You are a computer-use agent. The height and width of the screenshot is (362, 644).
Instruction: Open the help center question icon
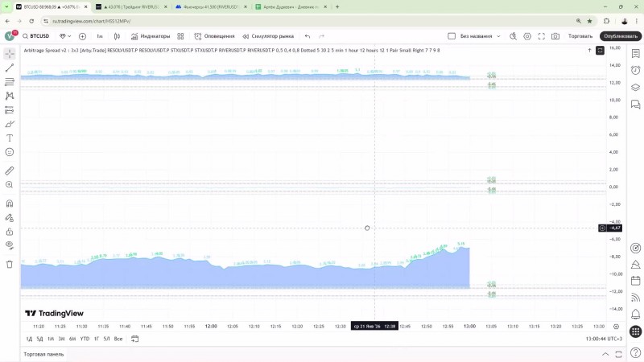(x=635, y=353)
